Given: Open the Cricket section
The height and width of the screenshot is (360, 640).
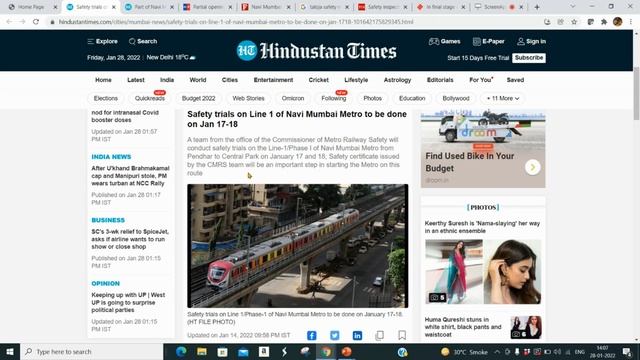Looking at the screenshot, I should pos(319,80).
